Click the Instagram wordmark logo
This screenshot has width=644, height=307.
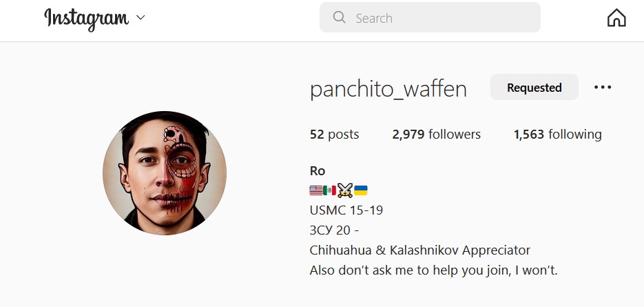click(86, 19)
